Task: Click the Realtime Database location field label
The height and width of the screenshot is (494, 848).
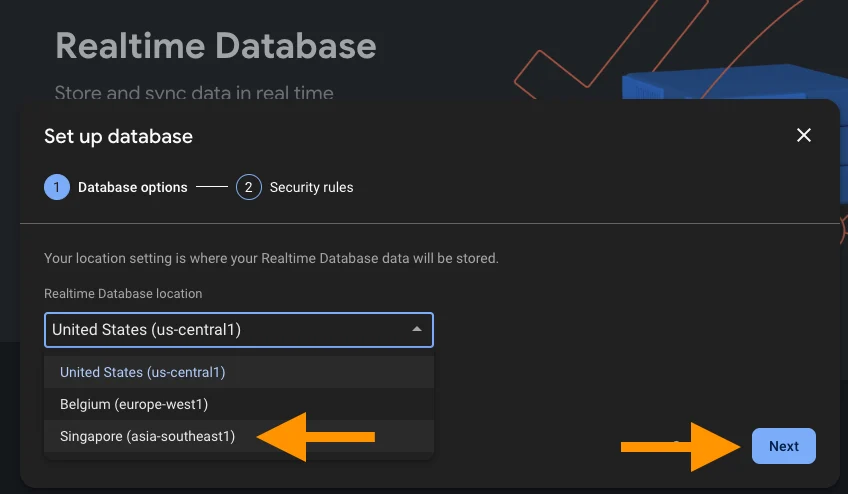Action: tap(123, 294)
